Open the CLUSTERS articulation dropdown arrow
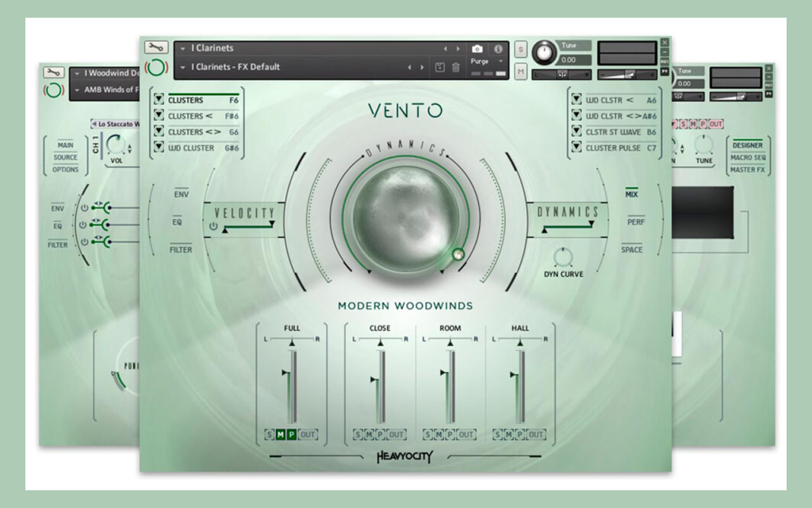 click(159, 99)
